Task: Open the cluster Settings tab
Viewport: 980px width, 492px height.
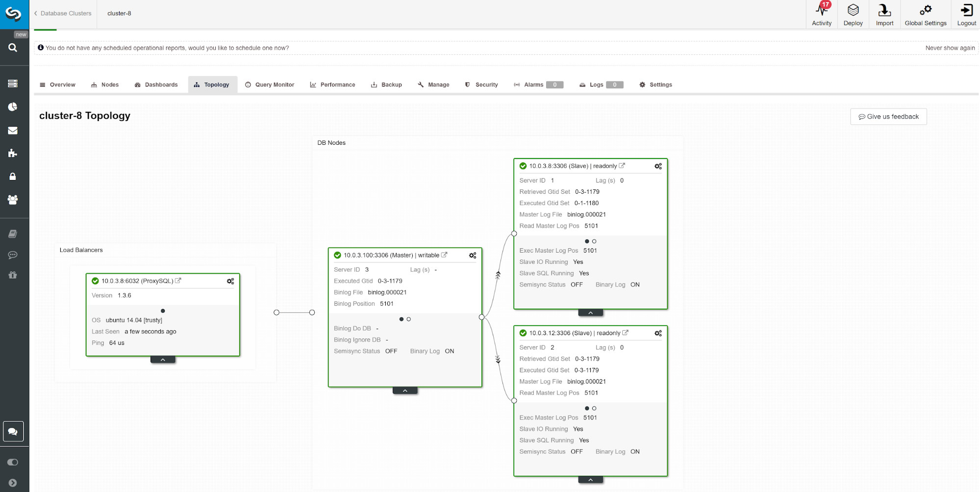Action: [655, 85]
